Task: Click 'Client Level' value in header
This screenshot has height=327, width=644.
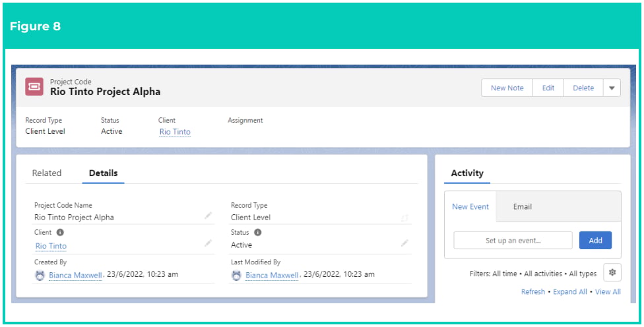Action: click(x=45, y=131)
